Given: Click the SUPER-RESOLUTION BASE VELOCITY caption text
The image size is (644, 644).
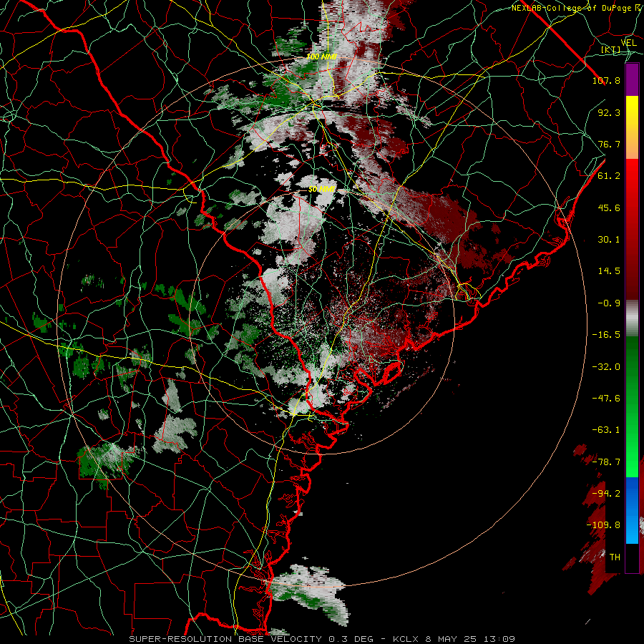Looking at the screenshot, I should coord(226,639).
